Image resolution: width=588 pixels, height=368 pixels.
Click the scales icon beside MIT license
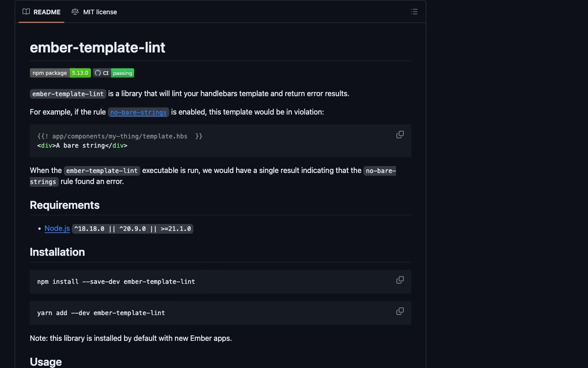click(75, 12)
